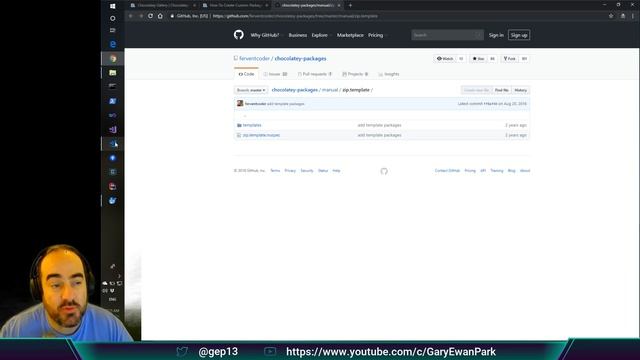Reload the page with the refresh icon
This screenshot has width=640, height=360.
pyautogui.click(x=151, y=16)
